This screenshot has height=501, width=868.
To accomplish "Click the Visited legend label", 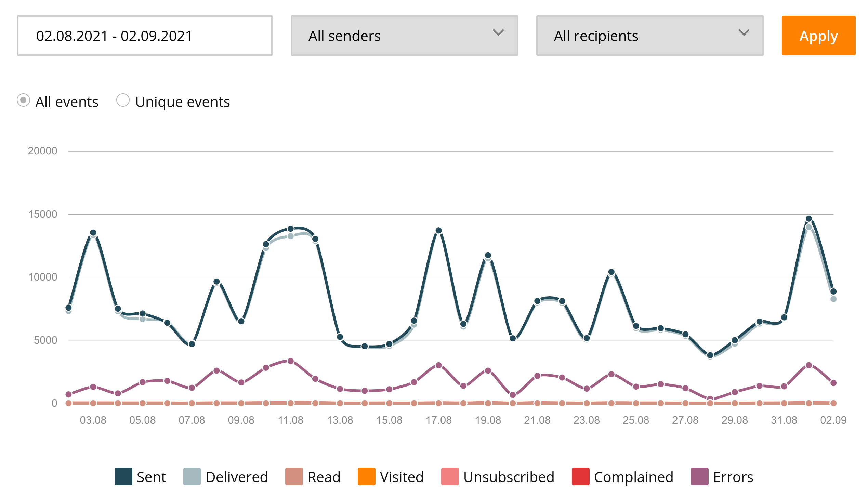I will (402, 477).
